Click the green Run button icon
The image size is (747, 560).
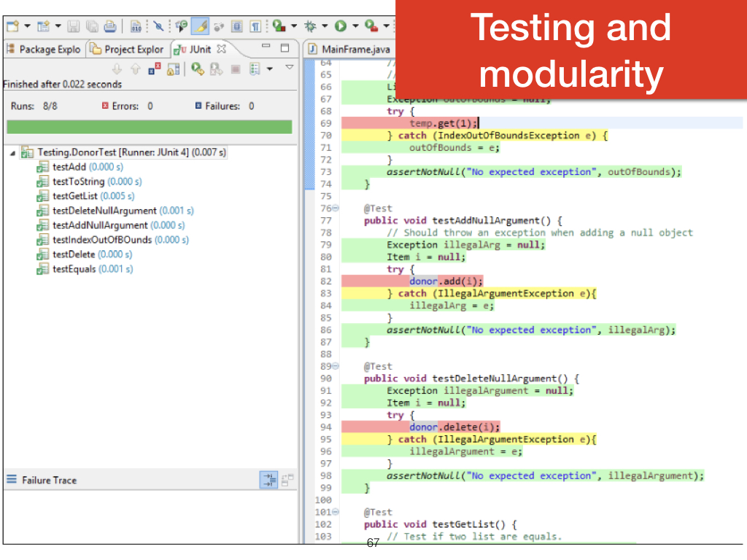[340, 26]
